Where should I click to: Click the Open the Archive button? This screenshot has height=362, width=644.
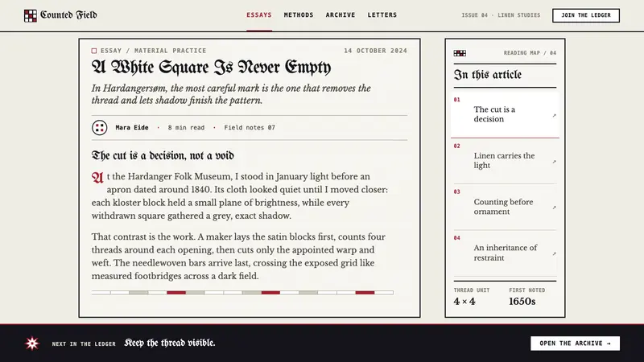coord(575,343)
